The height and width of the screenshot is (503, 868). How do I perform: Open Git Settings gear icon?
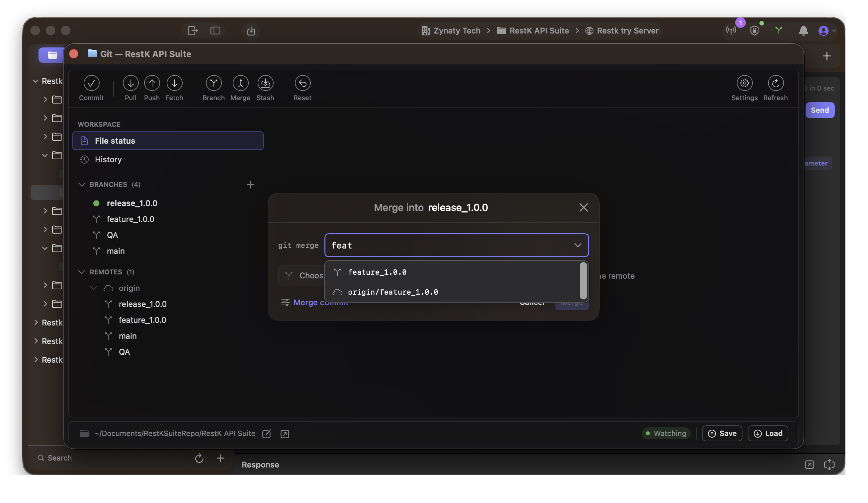pos(744,83)
